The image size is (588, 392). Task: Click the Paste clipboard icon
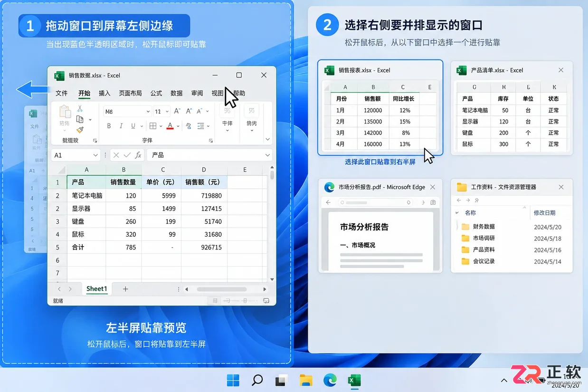pyautogui.click(x=65, y=112)
